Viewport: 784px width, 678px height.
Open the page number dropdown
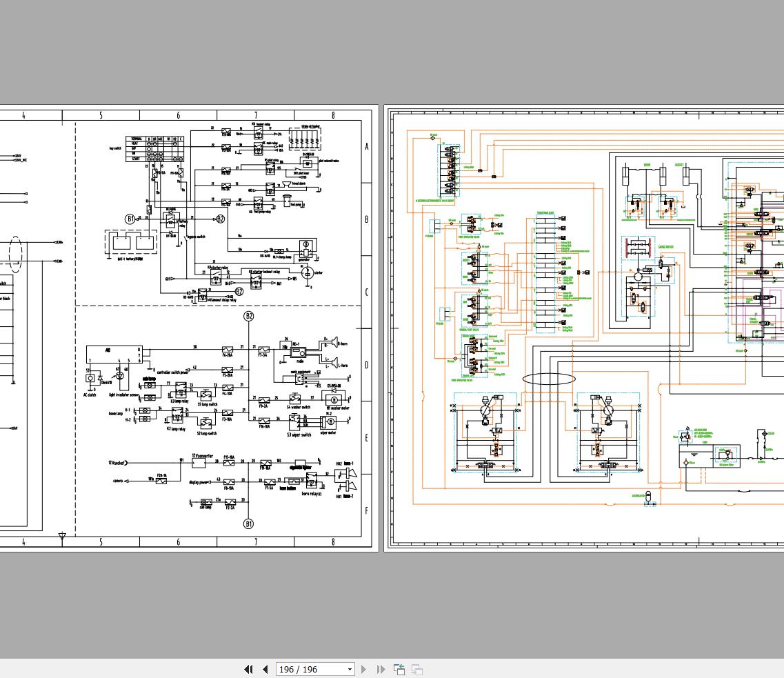point(349,669)
